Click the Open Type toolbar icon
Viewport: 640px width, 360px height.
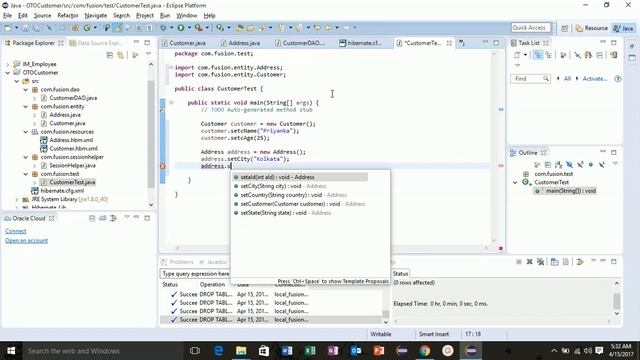(239, 28)
